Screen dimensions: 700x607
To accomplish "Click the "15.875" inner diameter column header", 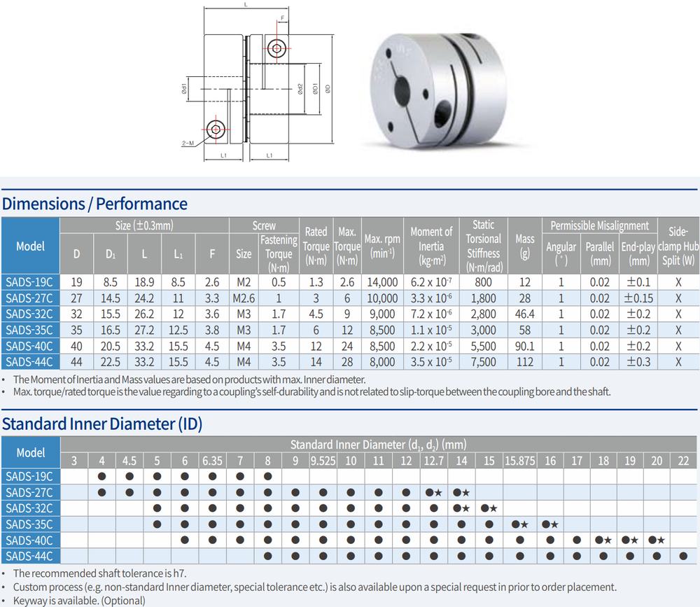I will point(519,460).
